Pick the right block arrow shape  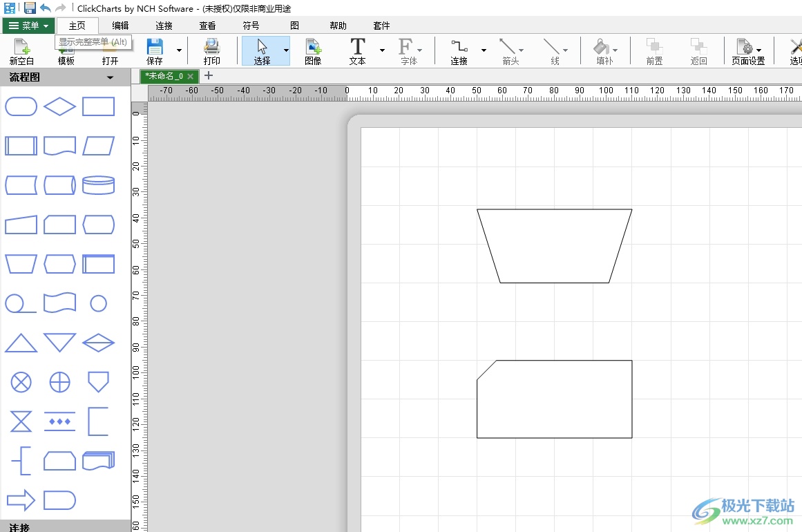pos(21,500)
